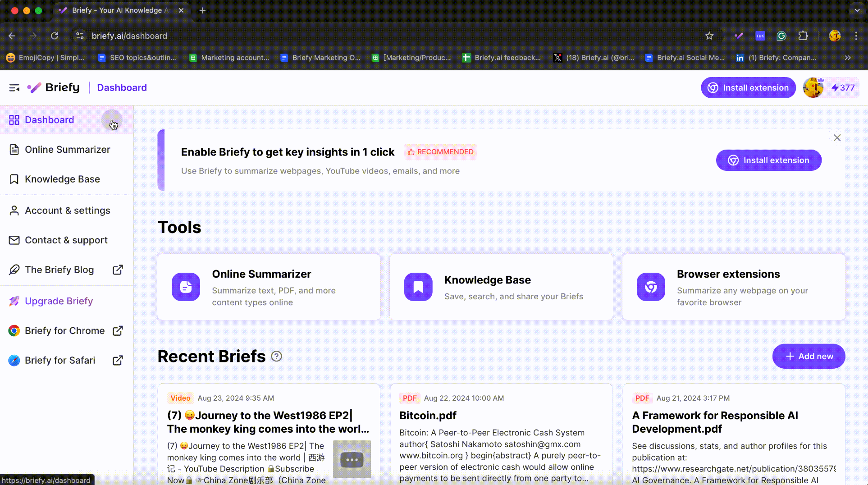Open the [Marketing/Produc... bookmark

tap(411, 58)
